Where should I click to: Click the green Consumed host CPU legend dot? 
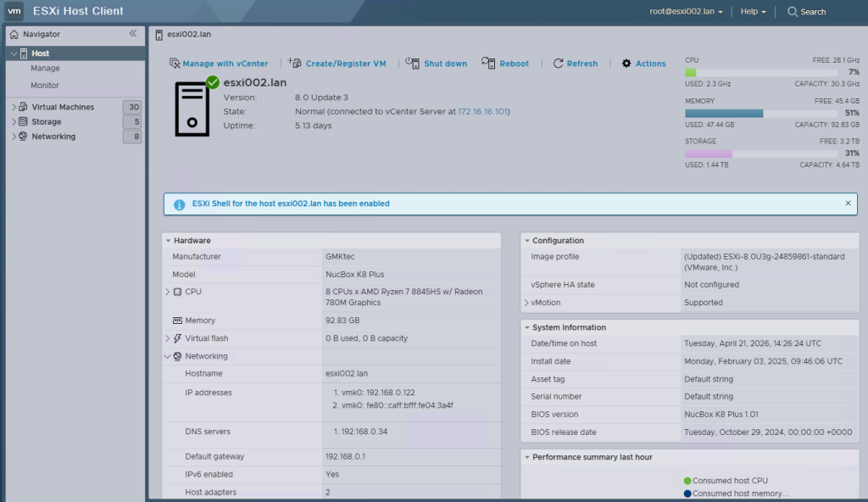(x=687, y=481)
